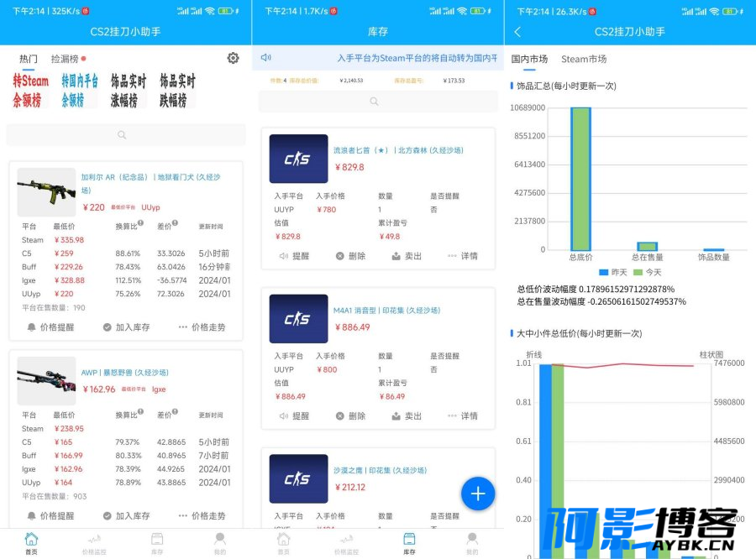Go to 首页 in left screen navbar
This screenshot has height=559, width=756.
(31, 544)
